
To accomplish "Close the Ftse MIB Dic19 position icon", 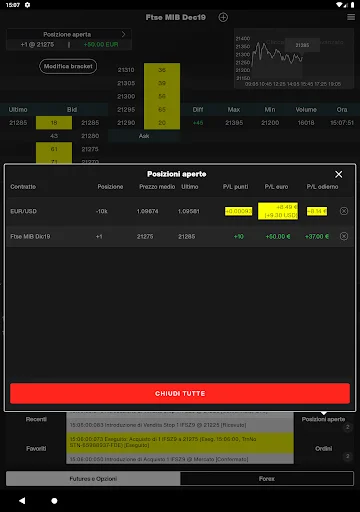I will [x=344, y=236].
